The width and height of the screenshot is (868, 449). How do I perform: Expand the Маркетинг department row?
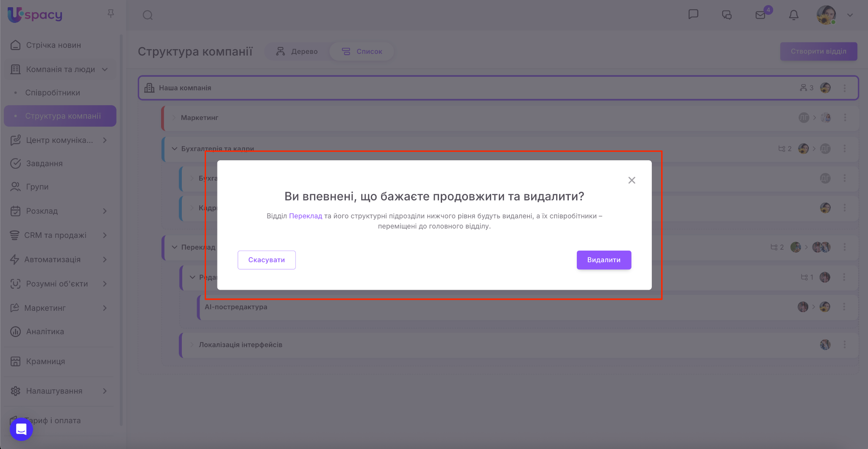(x=174, y=117)
